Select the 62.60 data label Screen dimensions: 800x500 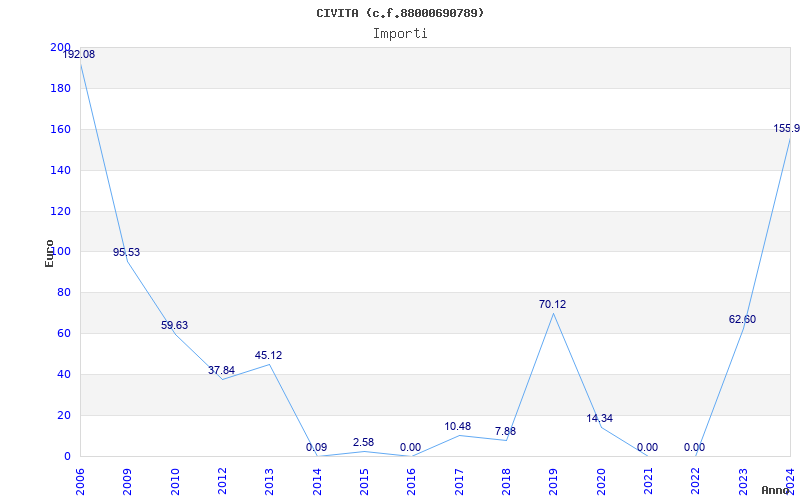(x=742, y=319)
